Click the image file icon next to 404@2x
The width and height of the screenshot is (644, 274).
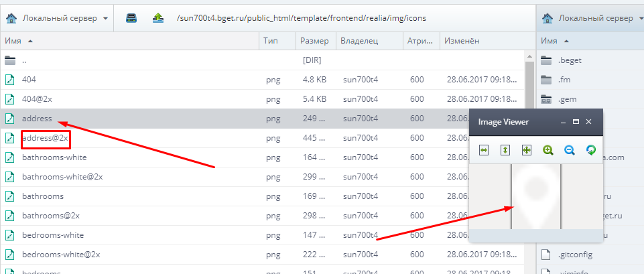[x=9, y=99]
